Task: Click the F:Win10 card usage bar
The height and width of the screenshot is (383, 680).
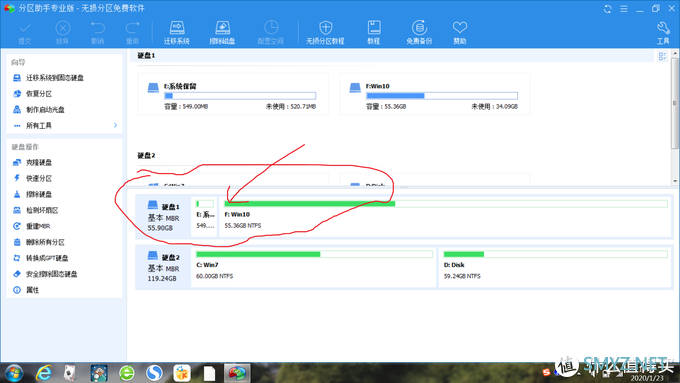Action: pos(442,96)
